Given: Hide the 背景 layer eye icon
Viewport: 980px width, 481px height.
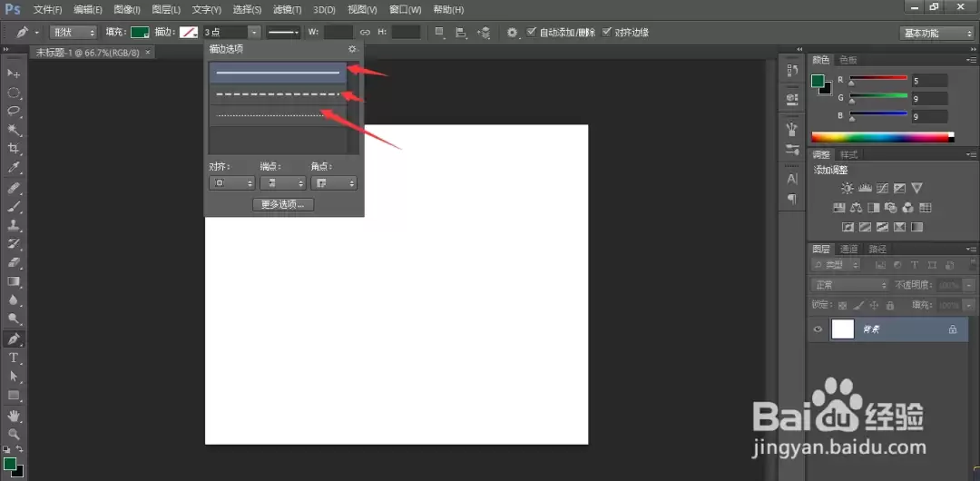Looking at the screenshot, I should pos(818,329).
